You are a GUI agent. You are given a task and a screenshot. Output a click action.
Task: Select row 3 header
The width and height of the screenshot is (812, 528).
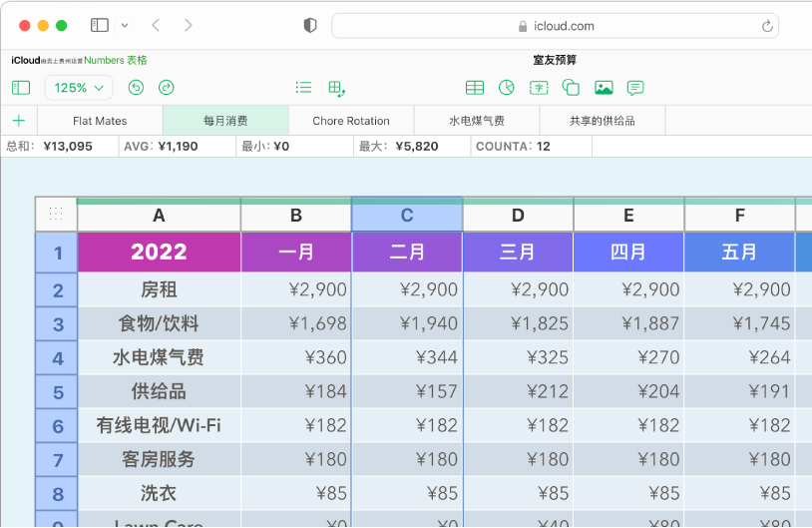(57, 323)
